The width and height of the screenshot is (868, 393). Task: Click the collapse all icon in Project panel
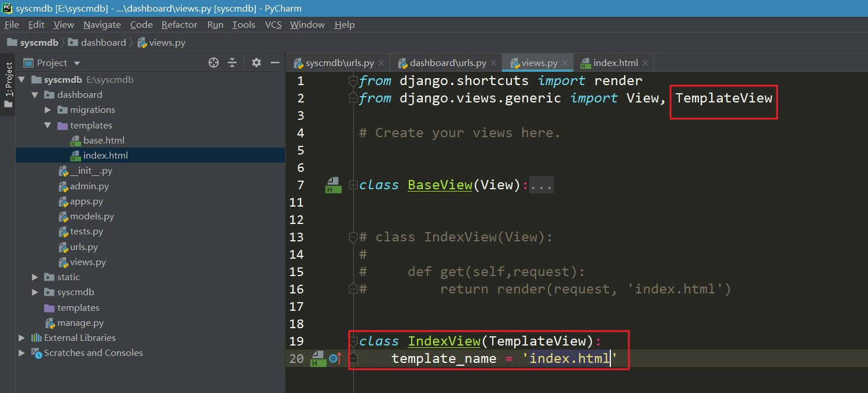pyautogui.click(x=232, y=63)
